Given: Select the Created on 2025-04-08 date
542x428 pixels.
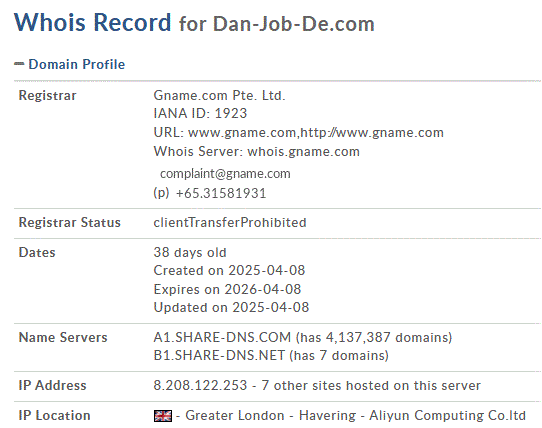Looking at the screenshot, I should click(229, 271).
